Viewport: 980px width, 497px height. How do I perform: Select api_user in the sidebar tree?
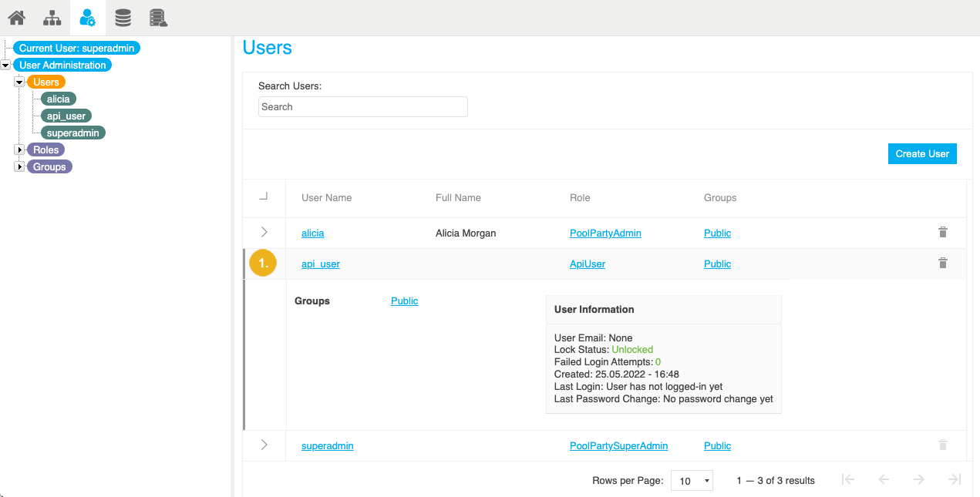click(x=66, y=116)
